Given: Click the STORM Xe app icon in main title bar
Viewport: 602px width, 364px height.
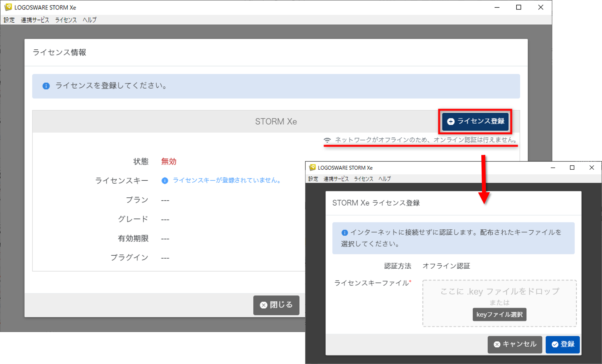Looking at the screenshot, I should [8, 7].
